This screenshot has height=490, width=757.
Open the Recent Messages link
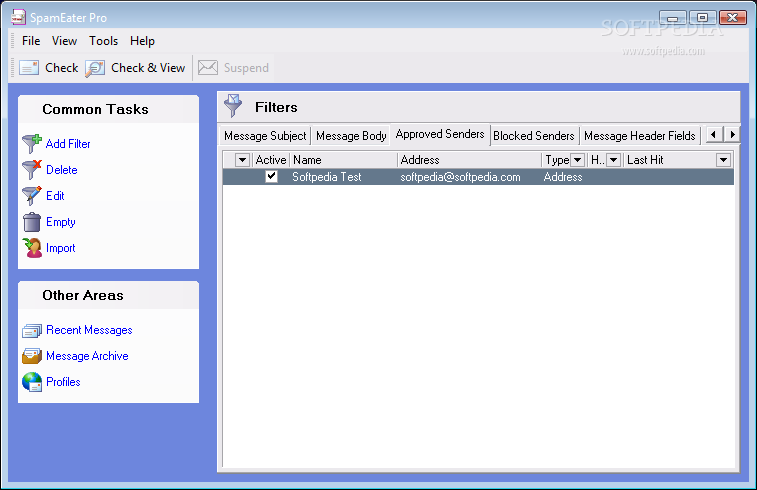(89, 330)
